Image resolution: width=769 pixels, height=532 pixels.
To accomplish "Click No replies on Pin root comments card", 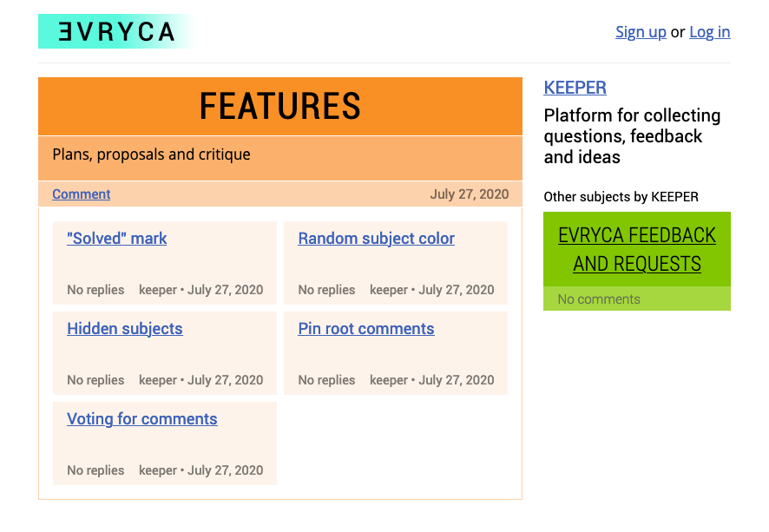I will click(326, 380).
